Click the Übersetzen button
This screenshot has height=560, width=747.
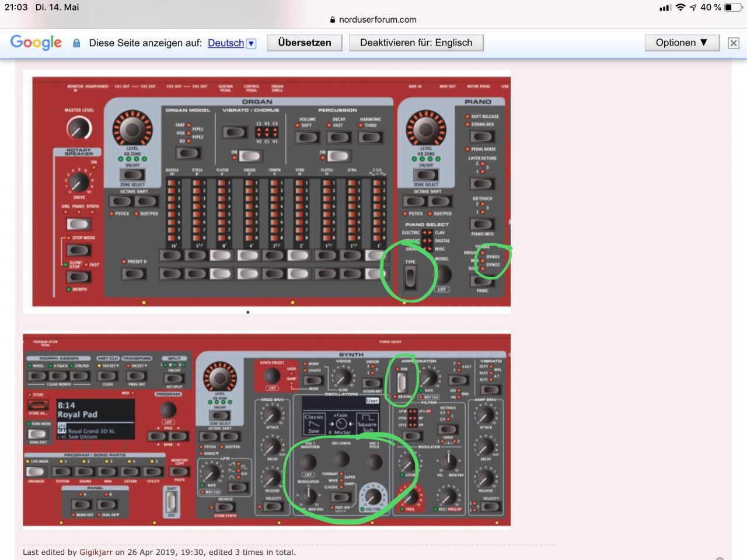[x=305, y=43]
